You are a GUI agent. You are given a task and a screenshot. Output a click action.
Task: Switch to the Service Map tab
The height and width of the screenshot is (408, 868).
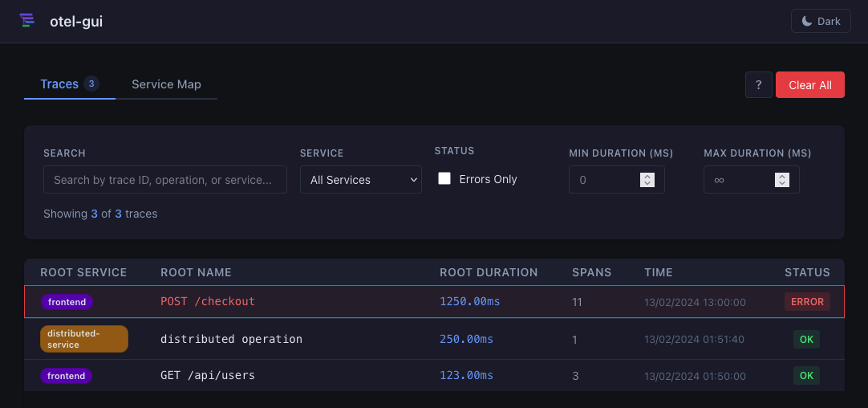click(x=166, y=84)
